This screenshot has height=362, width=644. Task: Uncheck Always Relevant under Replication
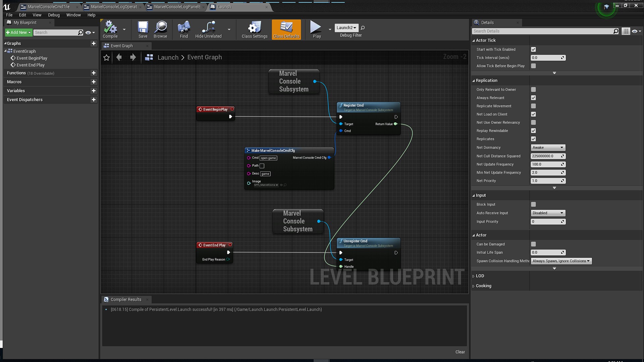[x=534, y=98]
